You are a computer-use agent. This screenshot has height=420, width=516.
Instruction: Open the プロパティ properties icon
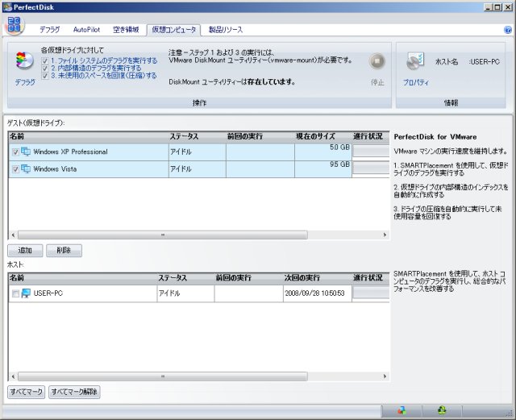point(415,61)
